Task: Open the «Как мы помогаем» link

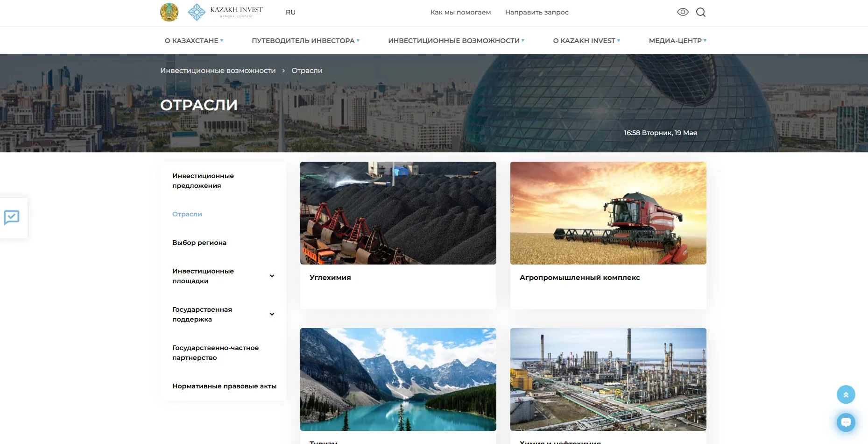Action: click(x=460, y=12)
